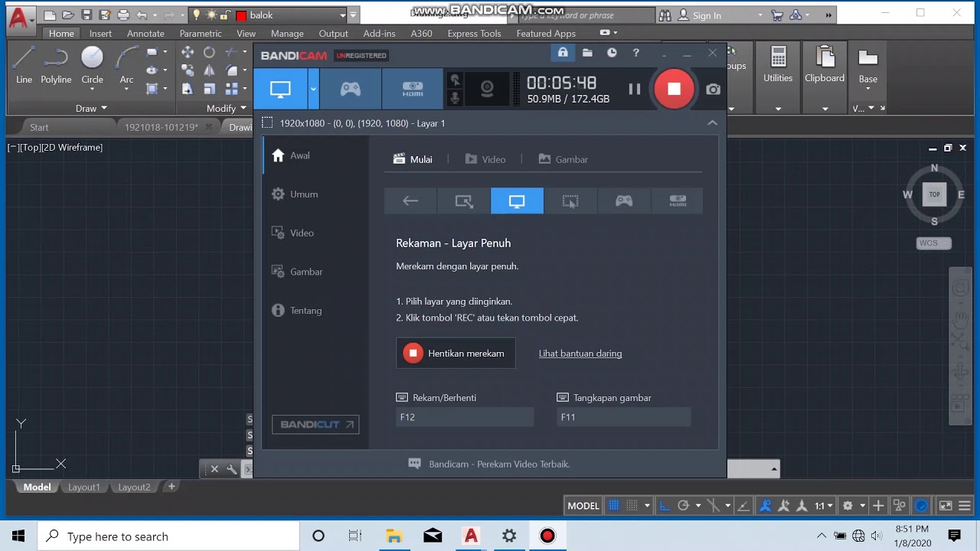Select the Polyline drawing tool
The width and height of the screenshot is (980, 551).
click(x=56, y=65)
